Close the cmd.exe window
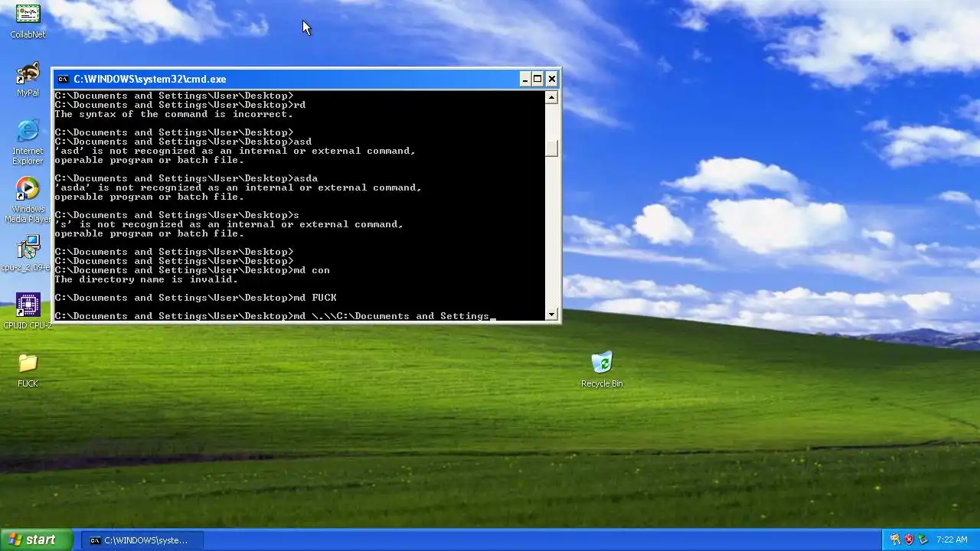Screen dimensions: 980x551 click(551, 79)
